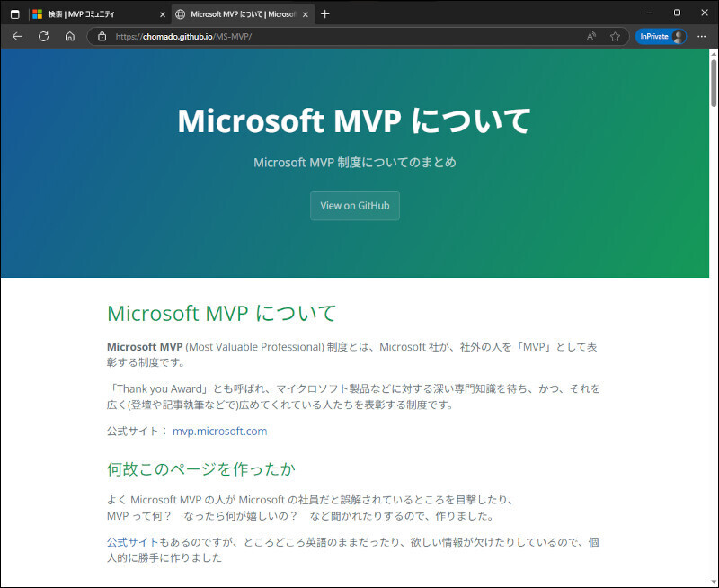Go to the Home page icon
This screenshot has width=719, height=588.
pyautogui.click(x=69, y=37)
